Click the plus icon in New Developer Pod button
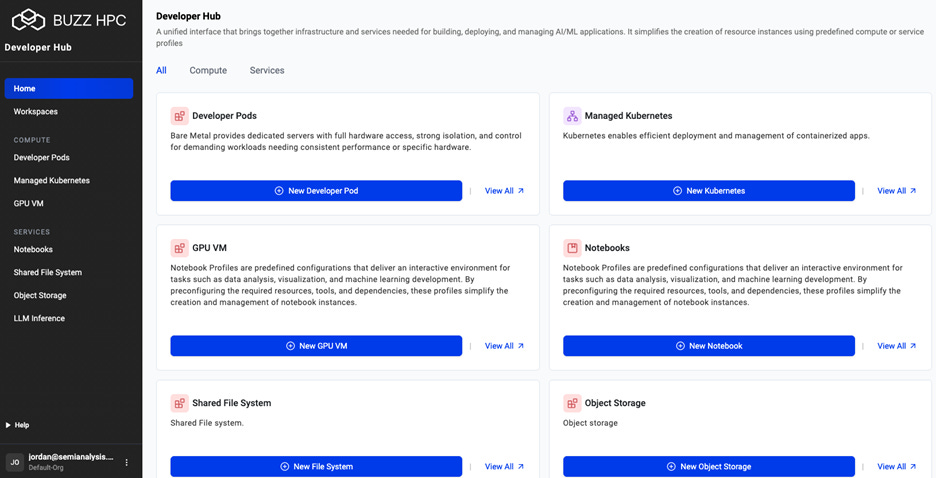This screenshot has width=936, height=478. click(279, 191)
